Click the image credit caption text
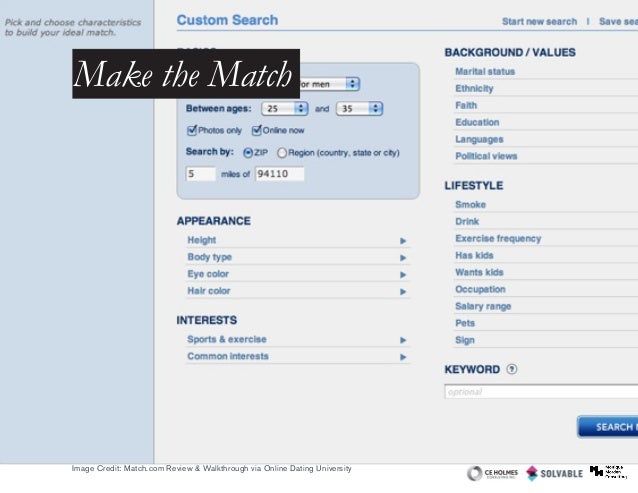The width and height of the screenshot is (638, 493). pos(211,469)
